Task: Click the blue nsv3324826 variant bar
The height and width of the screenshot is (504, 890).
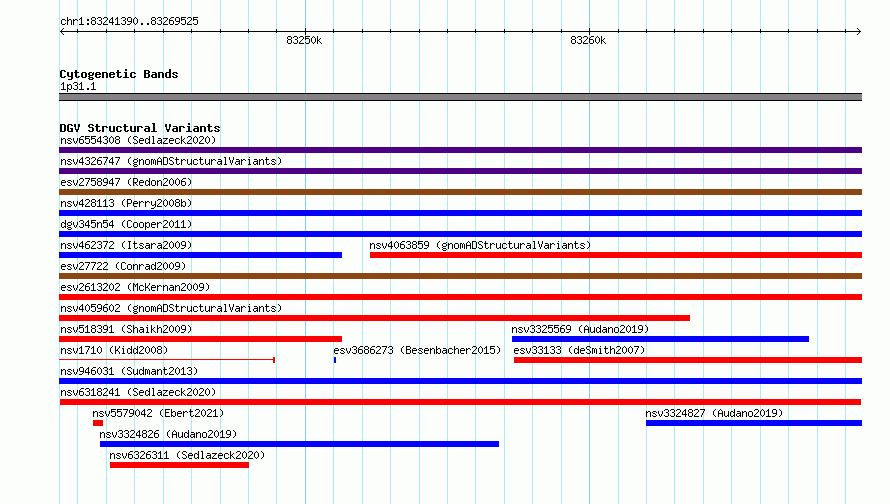Action: tap(300, 444)
